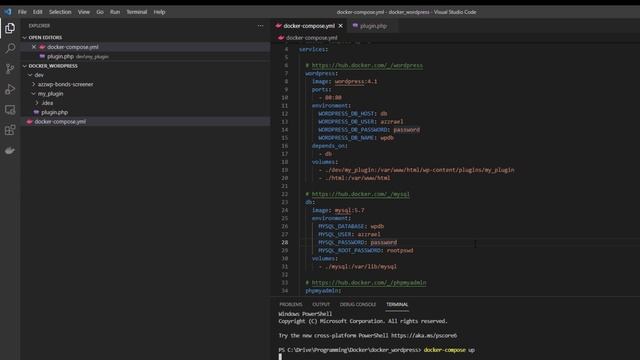Open Source Control view
The width and height of the screenshot is (640, 360).
click(x=10, y=69)
